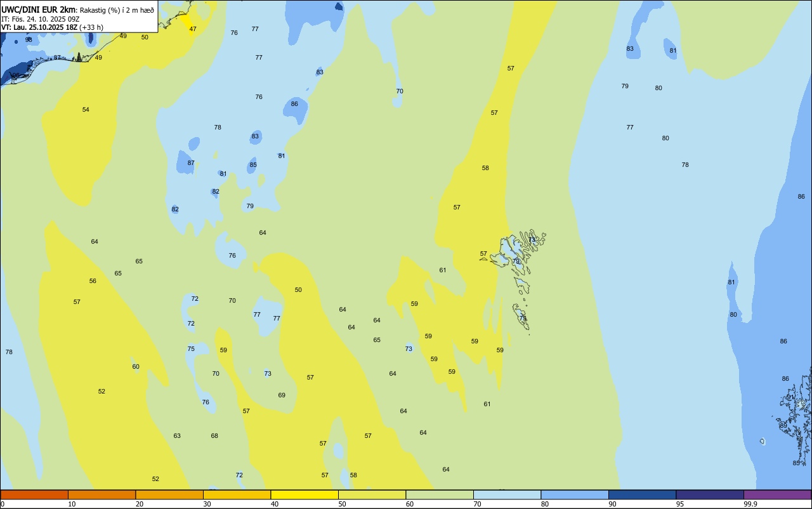Click the "56" humidity value on the map

[93, 281]
